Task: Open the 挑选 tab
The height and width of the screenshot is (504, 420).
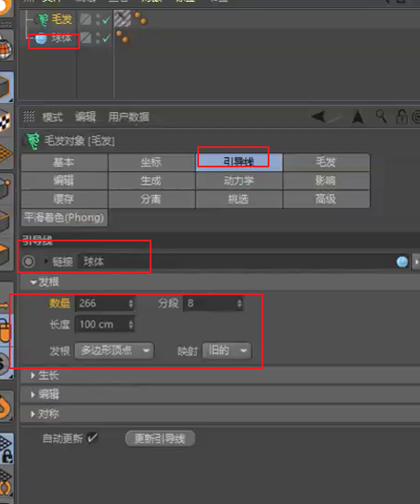Action: tap(239, 199)
